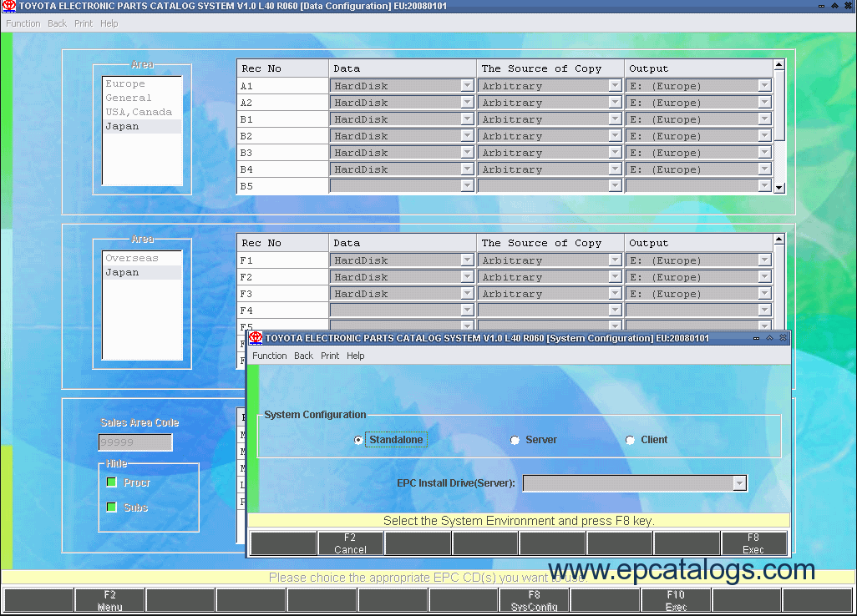The image size is (857, 616).
Task: Open Data dropdown for row F1
Action: 467,260
